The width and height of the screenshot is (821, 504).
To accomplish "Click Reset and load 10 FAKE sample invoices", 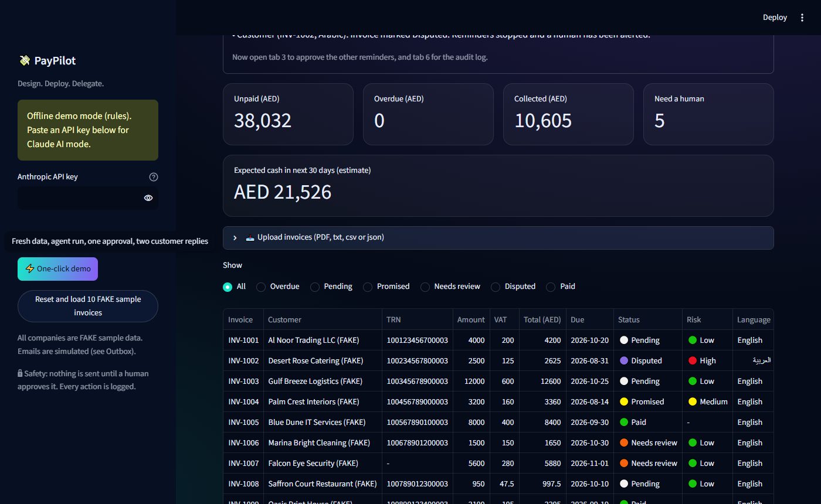I will [88, 306].
